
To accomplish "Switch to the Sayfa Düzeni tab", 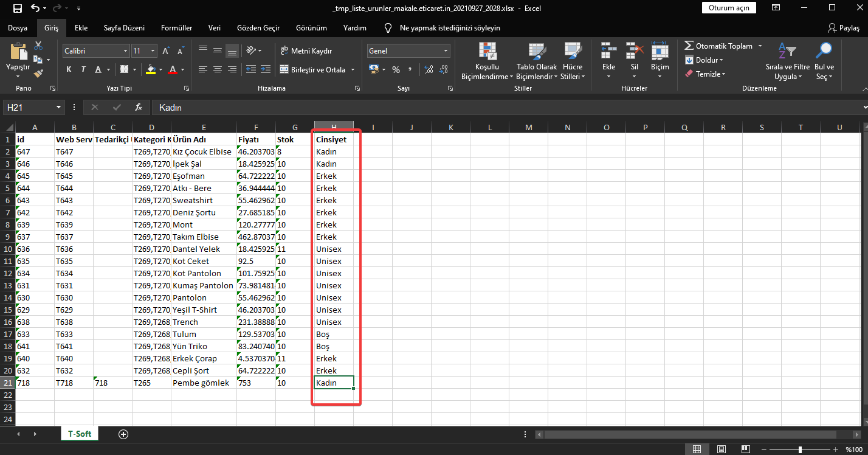I will (124, 28).
